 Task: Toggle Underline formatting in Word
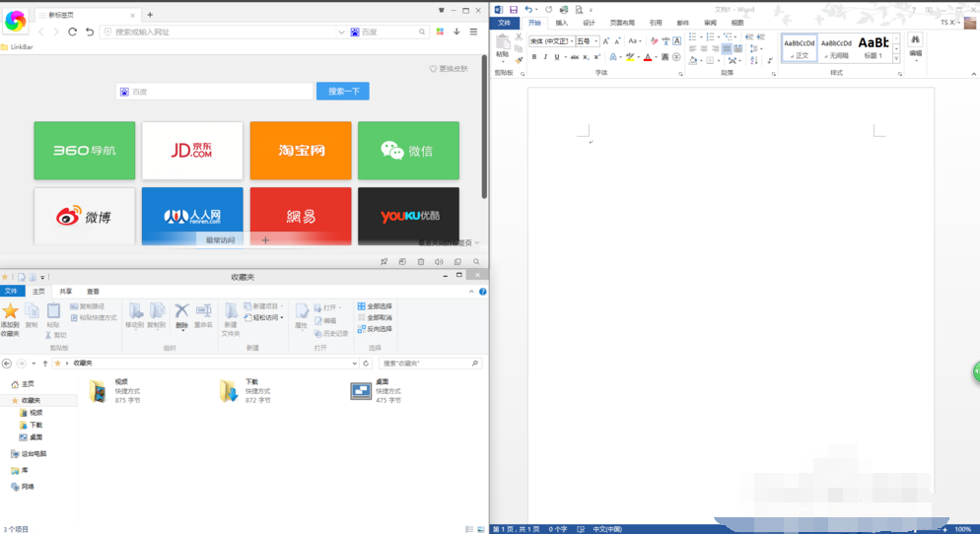pos(556,57)
